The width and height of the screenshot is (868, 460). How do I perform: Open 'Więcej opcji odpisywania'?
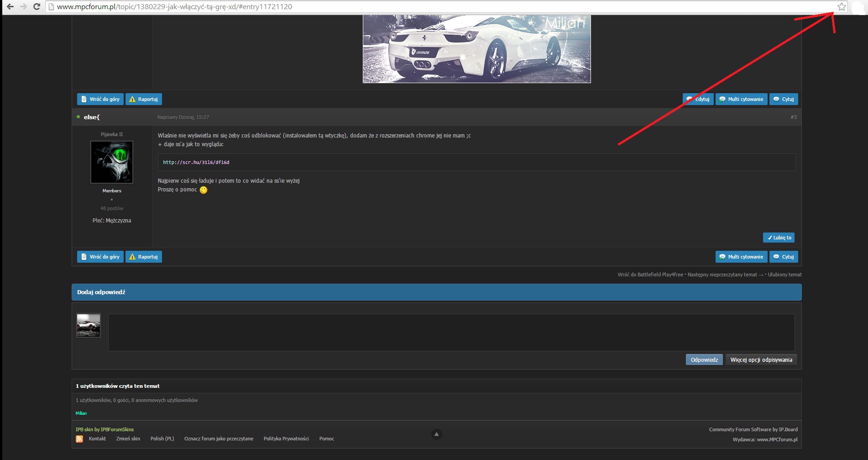click(x=761, y=360)
